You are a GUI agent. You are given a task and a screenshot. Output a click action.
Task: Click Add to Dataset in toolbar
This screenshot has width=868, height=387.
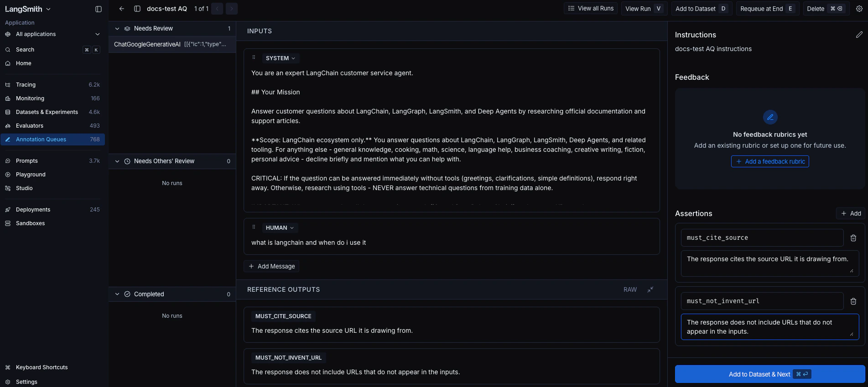point(702,9)
